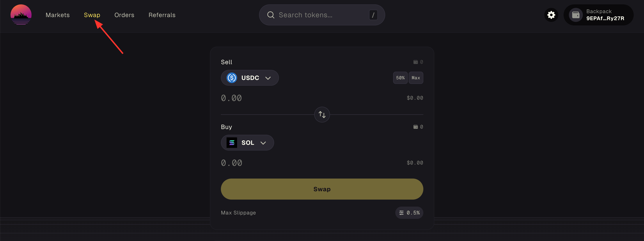
Task: Click the sunset city logo icon
Action: (21, 14)
